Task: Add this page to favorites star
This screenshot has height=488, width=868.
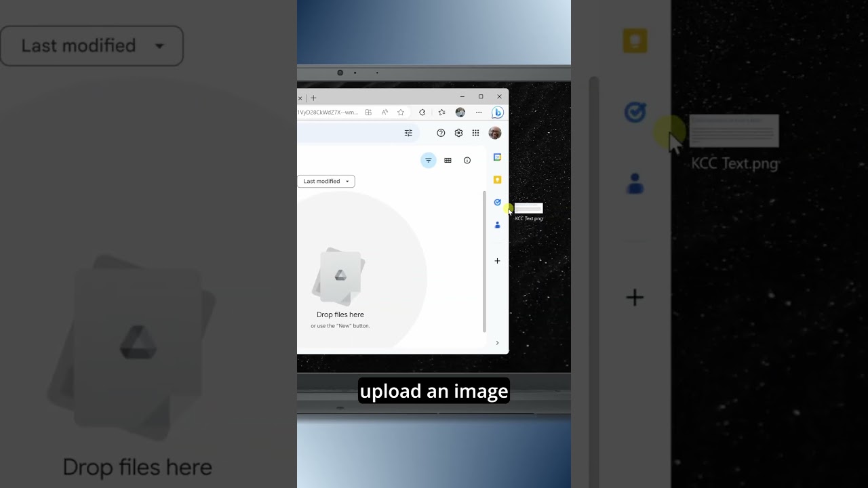Action: 401,113
